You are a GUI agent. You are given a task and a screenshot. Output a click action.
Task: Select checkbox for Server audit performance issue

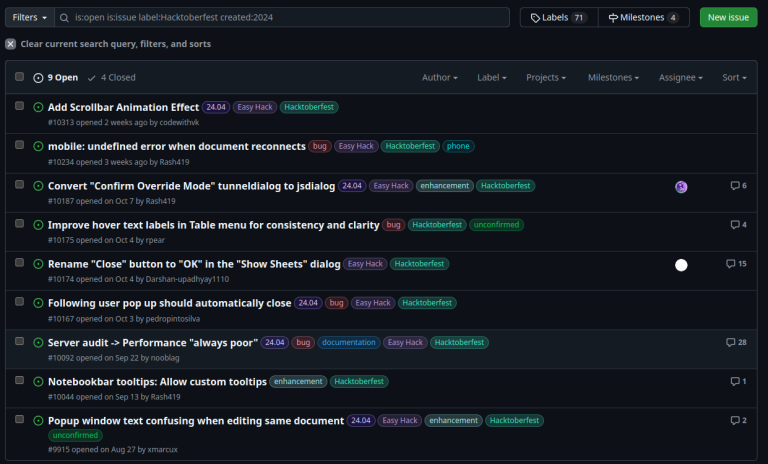pyautogui.click(x=19, y=341)
